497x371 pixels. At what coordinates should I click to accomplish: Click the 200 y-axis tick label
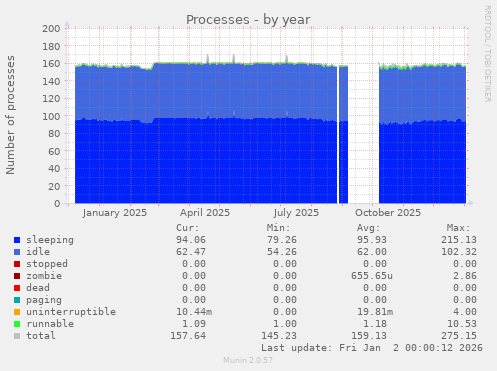(51, 29)
